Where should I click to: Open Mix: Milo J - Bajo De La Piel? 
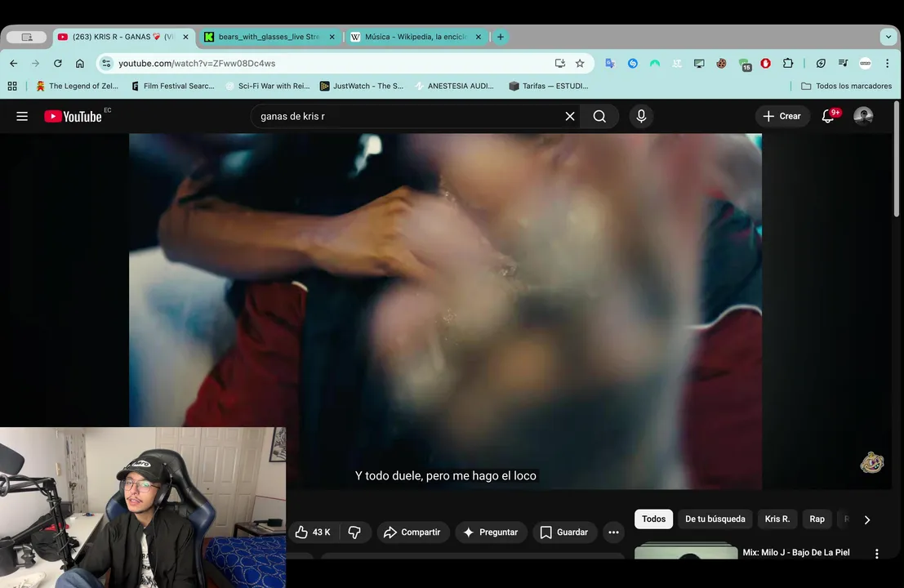[796, 552]
